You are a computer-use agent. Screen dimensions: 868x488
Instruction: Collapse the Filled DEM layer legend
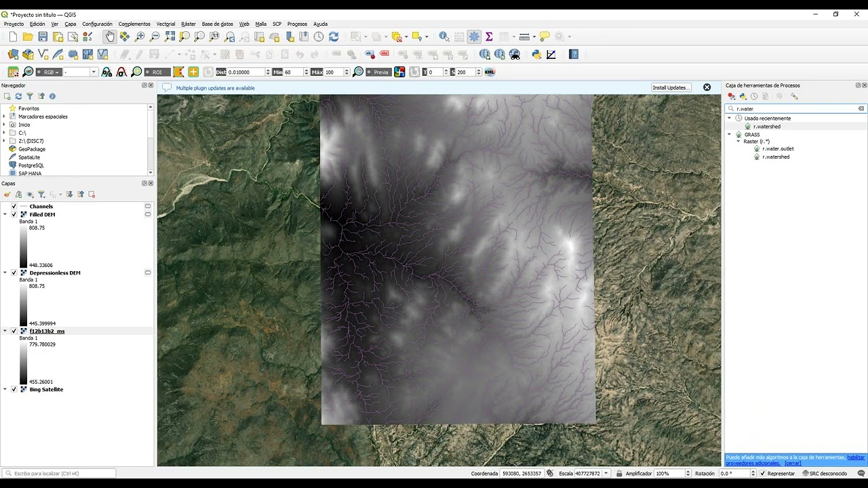coord(5,214)
